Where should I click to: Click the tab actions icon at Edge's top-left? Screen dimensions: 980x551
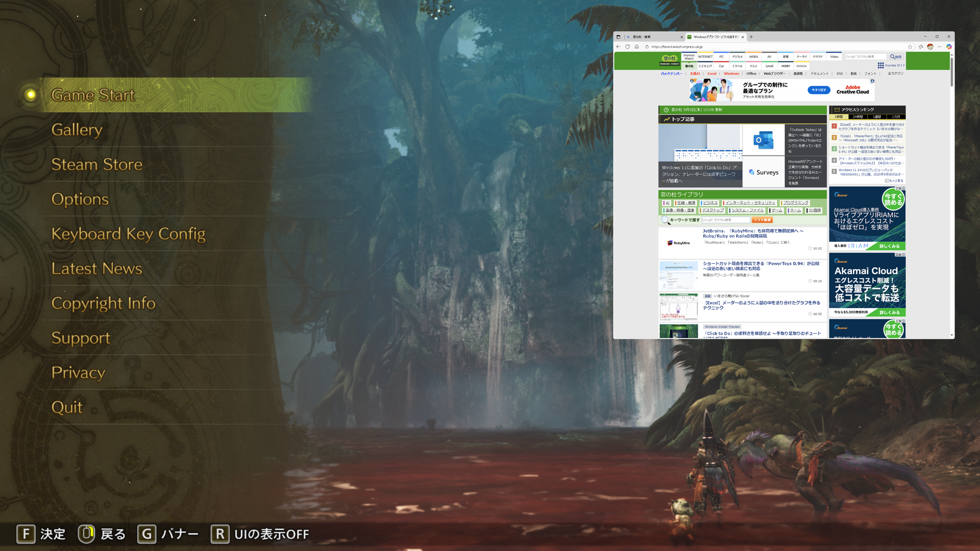point(619,37)
